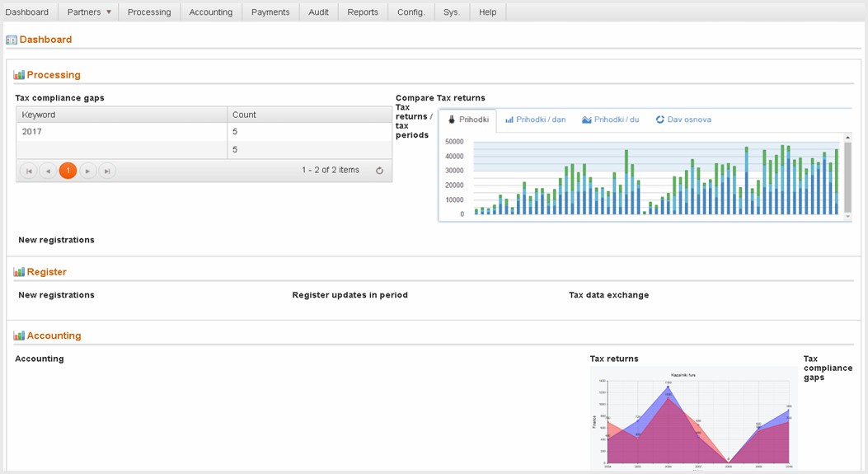This screenshot has height=474, width=868.
Task: Switch to the Prihodki / dan tab
Action: click(535, 120)
